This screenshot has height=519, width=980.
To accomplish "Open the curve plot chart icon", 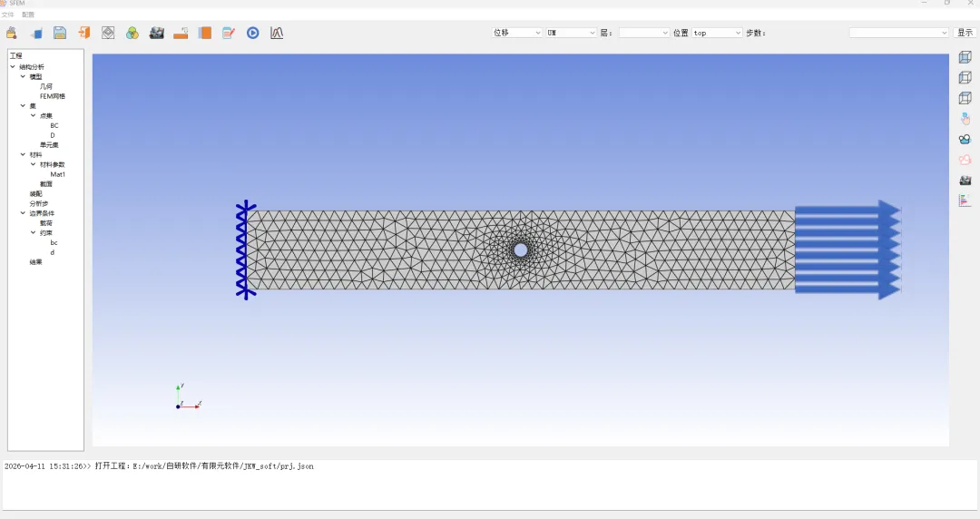I will 277,34.
